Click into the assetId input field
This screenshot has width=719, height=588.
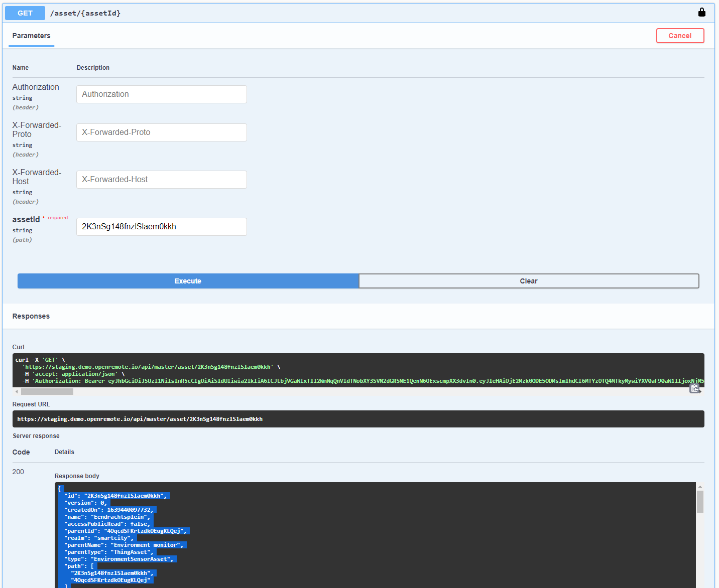click(161, 227)
